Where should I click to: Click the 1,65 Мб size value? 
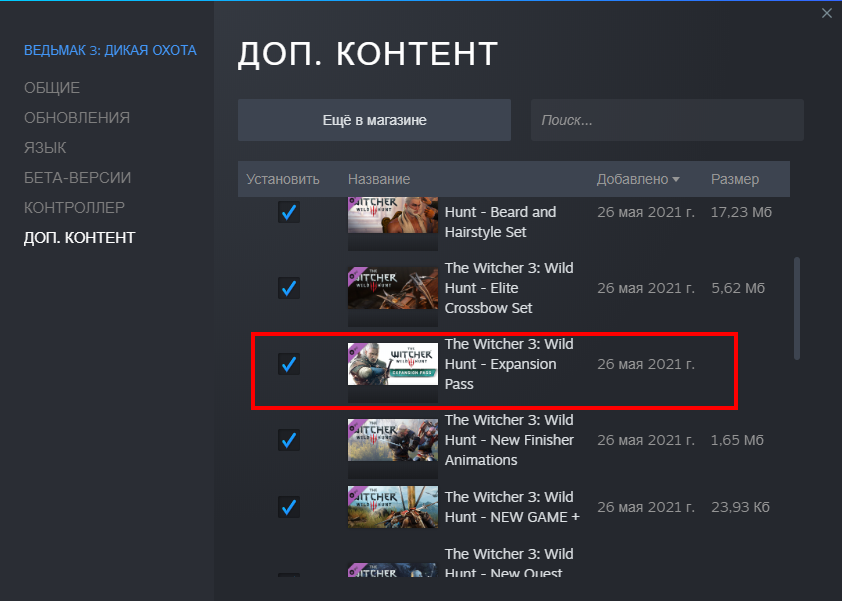pyautogui.click(x=737, y=440)
